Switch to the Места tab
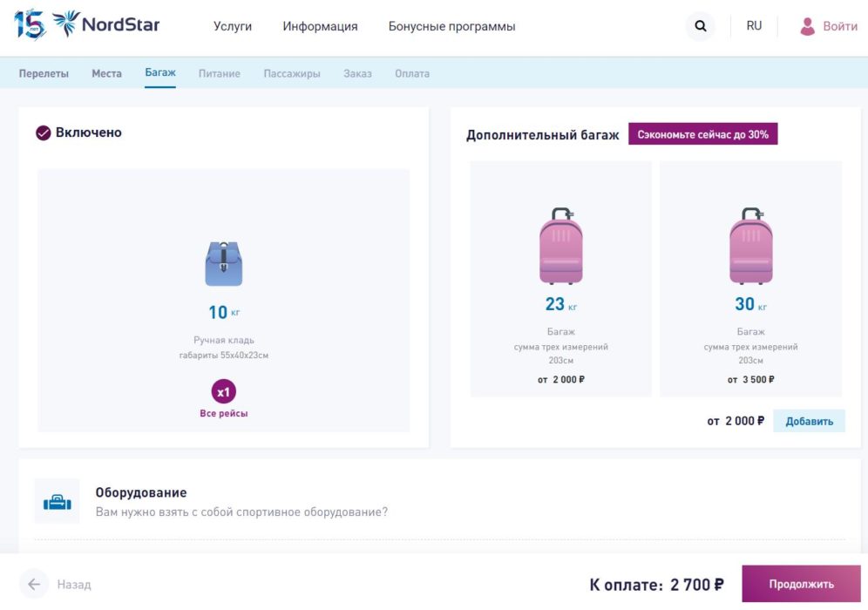This screenshot has height=610, width=868. pos(106,73)
